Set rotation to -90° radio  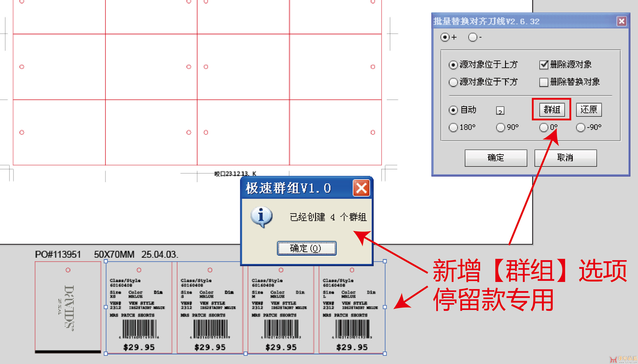point(580,127)
